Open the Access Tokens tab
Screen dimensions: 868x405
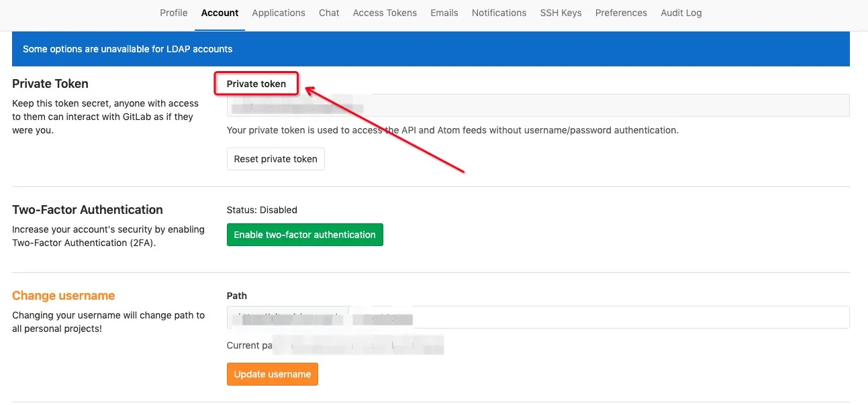tap(385, 13)
